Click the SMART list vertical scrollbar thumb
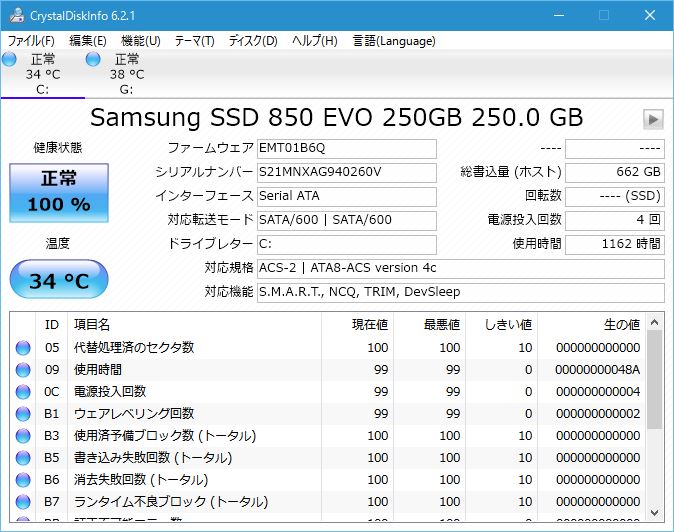 tap(654, 380)
